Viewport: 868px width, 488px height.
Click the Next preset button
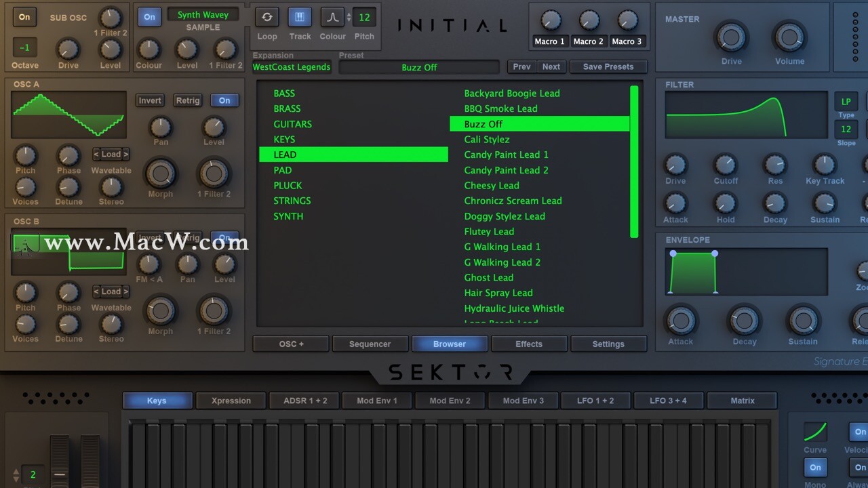pos(551,66)
